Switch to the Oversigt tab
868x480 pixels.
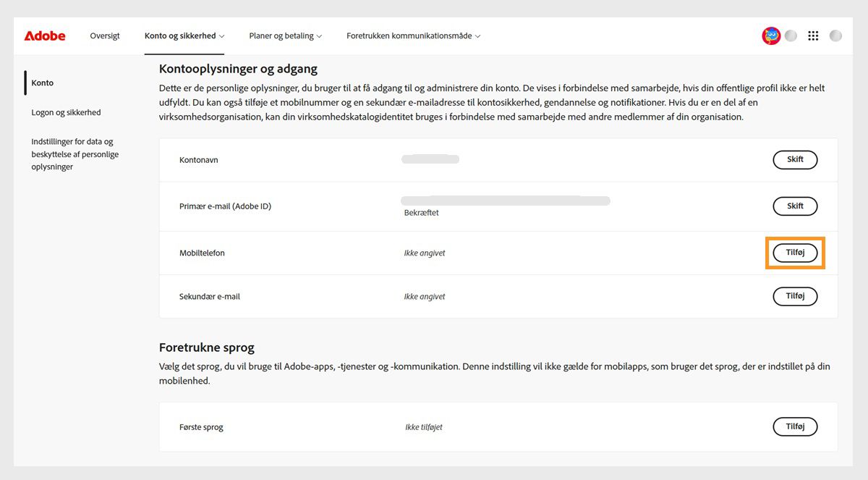click(105, 35)
